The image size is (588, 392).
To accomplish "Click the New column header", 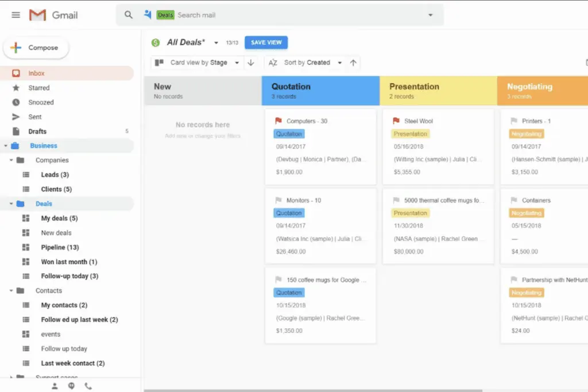I will pos(203,91).
